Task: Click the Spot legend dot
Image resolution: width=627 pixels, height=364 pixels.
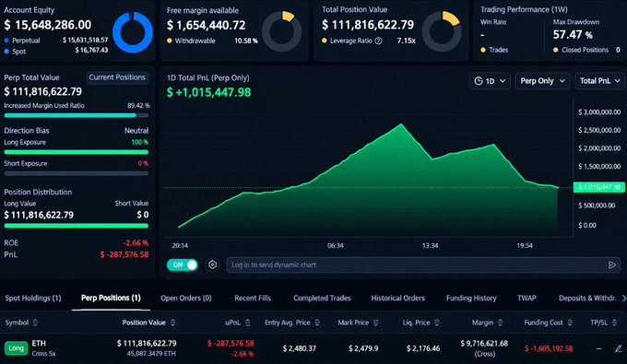Action: (6, 51)
